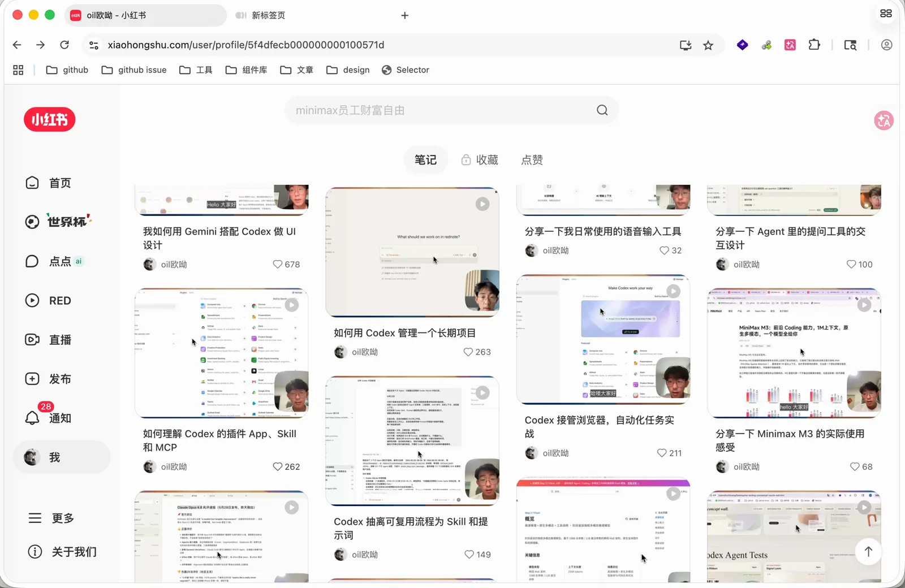The image size is (905, 588).
Task: Click the pink translate floating icon
Action: click(884, 120)
